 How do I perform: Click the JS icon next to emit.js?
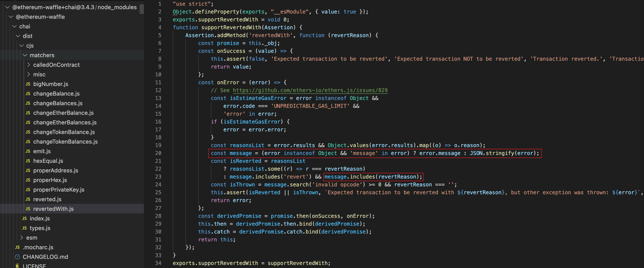[28, 151]
